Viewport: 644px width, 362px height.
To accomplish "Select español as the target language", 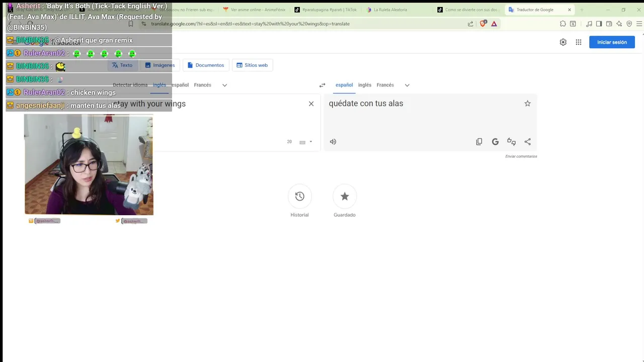I will 344,85.
